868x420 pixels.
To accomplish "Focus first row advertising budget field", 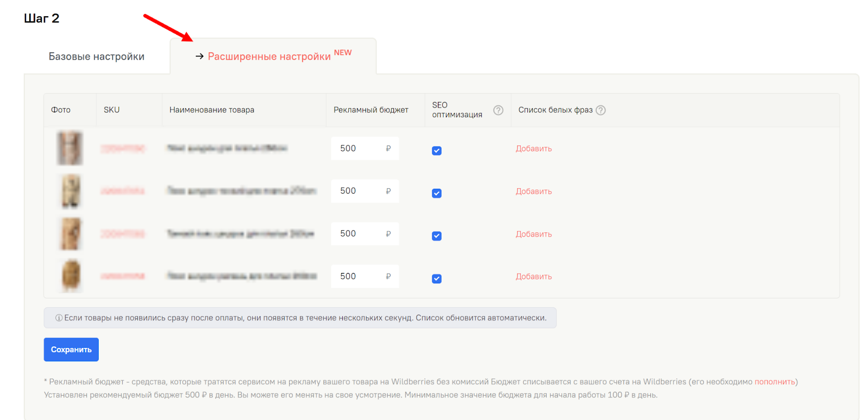I will pos(358,149).
